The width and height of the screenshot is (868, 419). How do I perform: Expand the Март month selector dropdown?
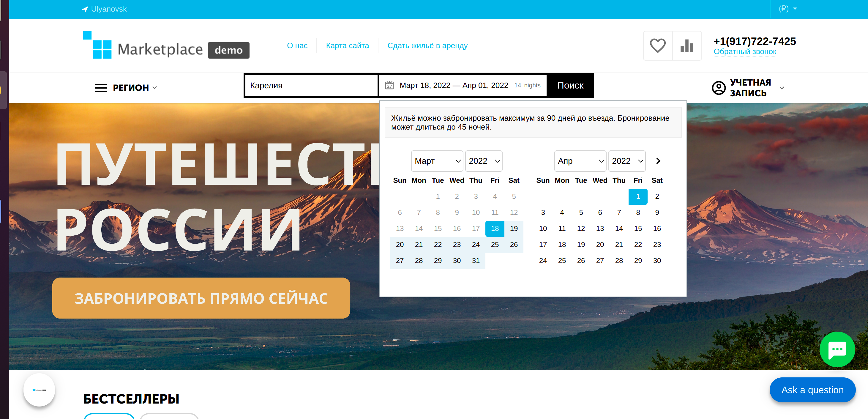[x=437, y=162]
